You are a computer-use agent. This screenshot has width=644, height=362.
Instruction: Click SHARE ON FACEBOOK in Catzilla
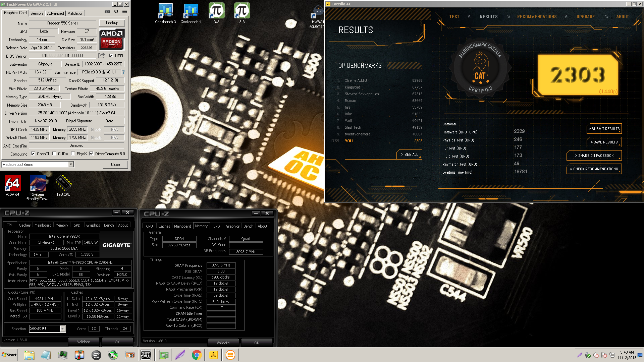click(x=594, y=156)
